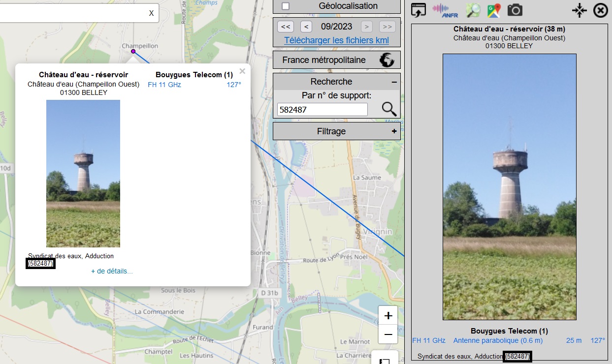Center map on site crosshair icon

pos(580,10)
